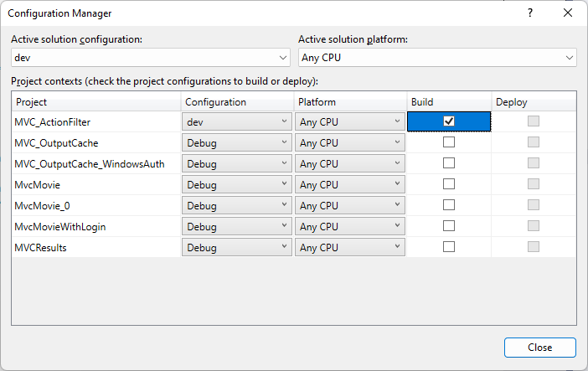
Task: Enable Build checkbox for MVC_OutputCache
Action: click(449, 142)
